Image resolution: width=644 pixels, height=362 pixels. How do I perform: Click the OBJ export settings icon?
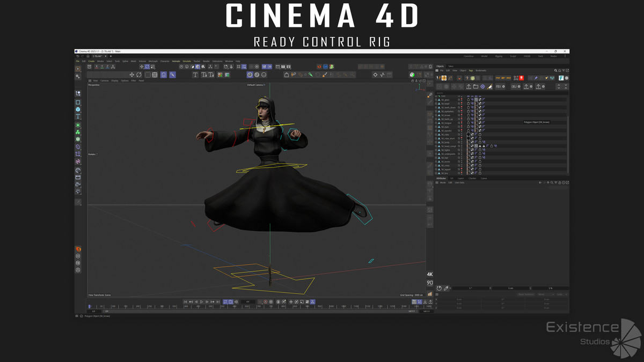(x=516, y=86)
